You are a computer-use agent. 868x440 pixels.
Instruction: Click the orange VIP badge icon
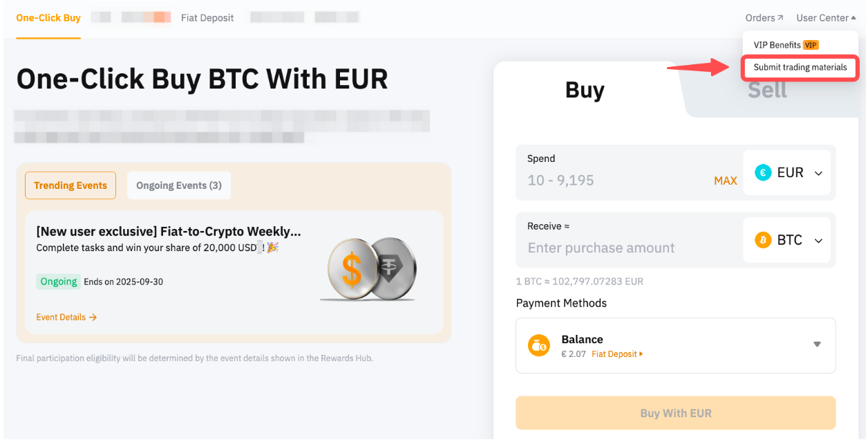pyautogui.click(x=811, y=45)
